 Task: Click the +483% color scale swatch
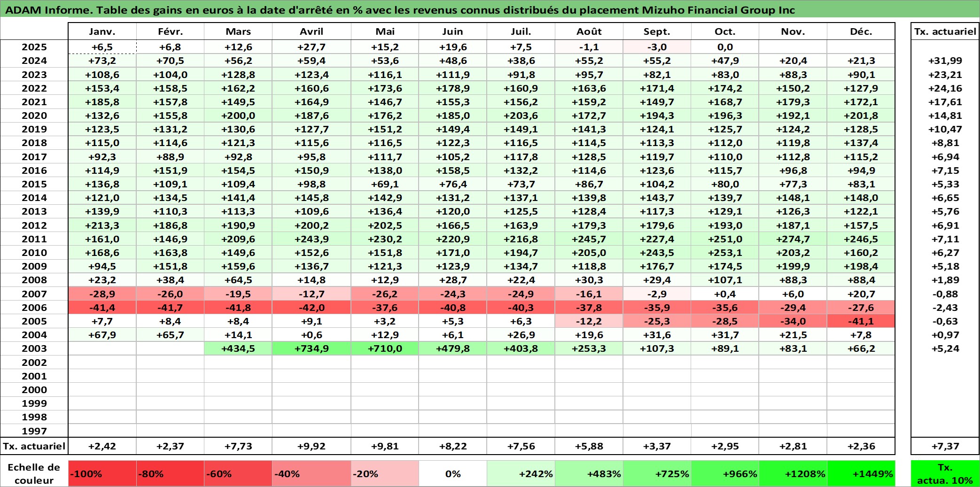click(x=589, y=473)
